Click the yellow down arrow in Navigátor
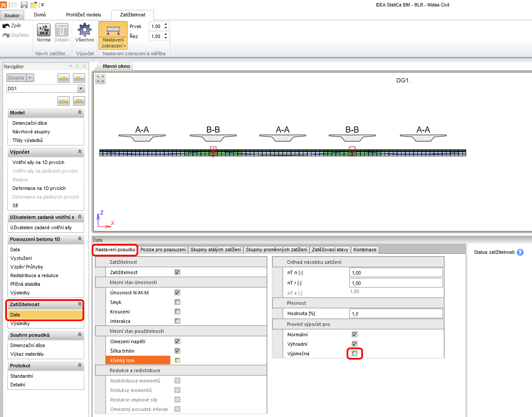 tap(79, 101)
